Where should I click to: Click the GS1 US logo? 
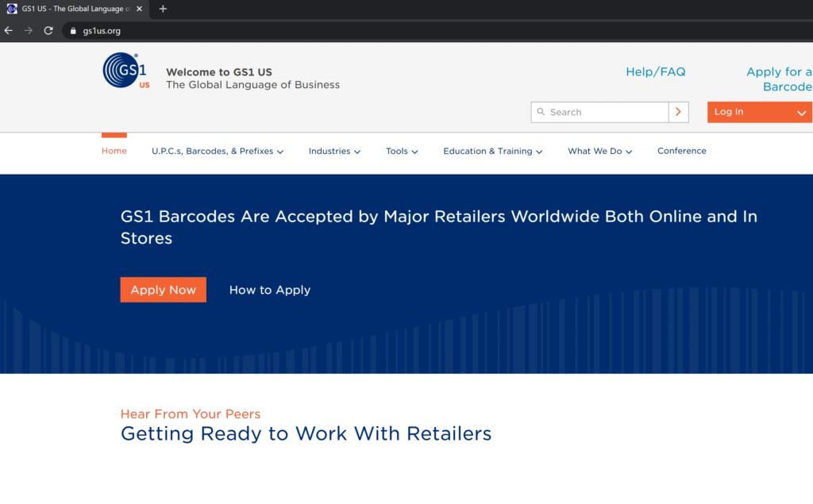coord(124,70)
